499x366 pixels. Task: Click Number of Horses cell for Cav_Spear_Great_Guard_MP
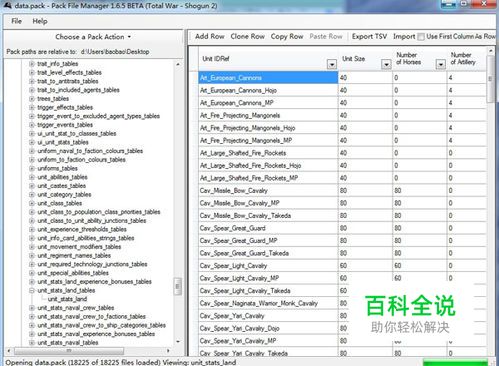tap(420, 241)
